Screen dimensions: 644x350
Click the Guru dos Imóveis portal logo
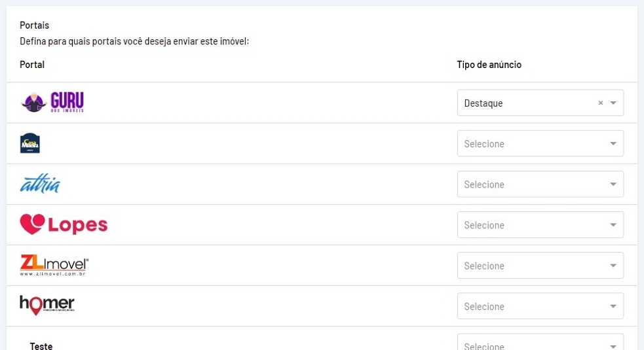tap(52, 102)
